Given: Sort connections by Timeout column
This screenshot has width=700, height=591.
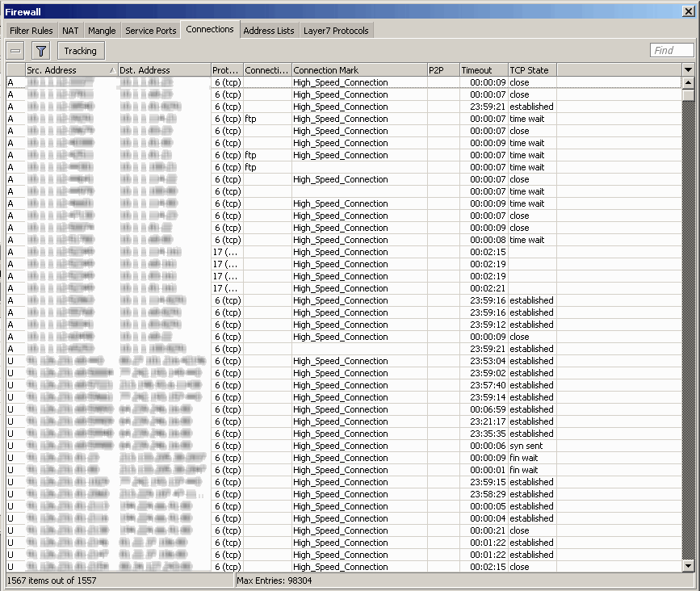Looking at the screenshot, I should click(x=481, y=70).
